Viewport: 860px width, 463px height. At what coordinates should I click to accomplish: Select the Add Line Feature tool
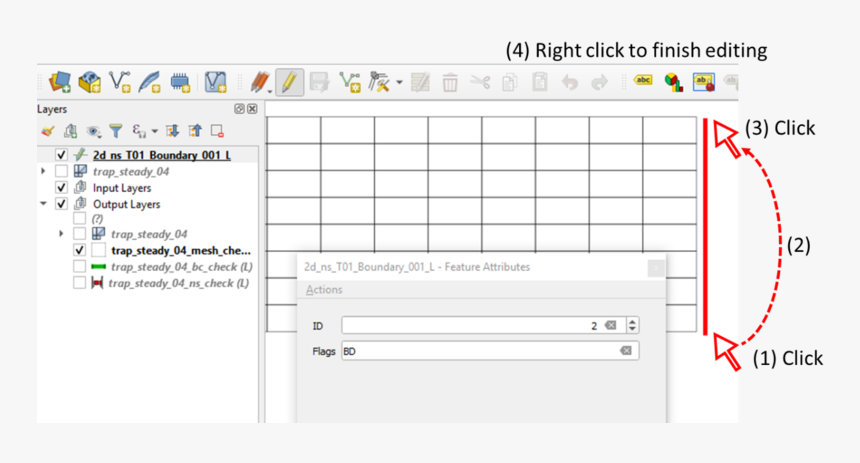(x=349, y=82)
